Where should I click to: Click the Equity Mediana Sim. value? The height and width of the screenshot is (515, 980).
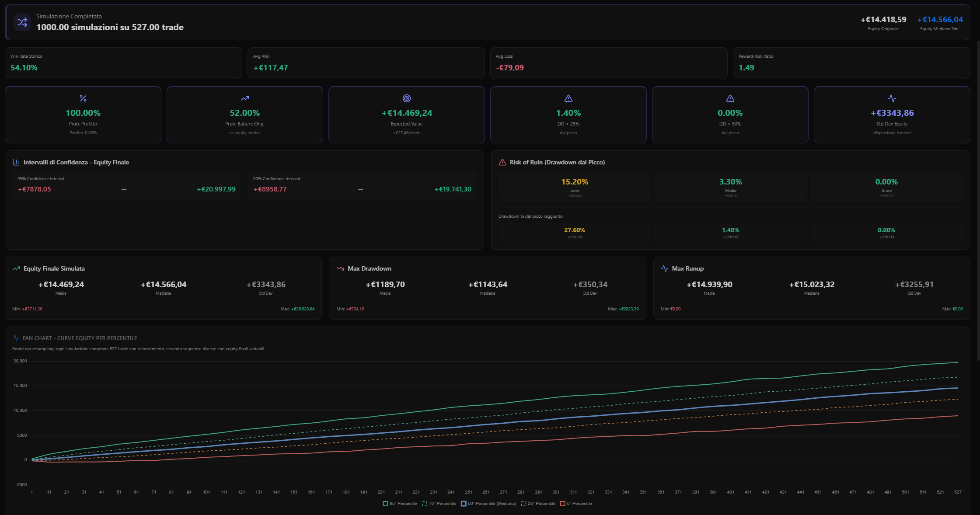(x=940, y=20)
